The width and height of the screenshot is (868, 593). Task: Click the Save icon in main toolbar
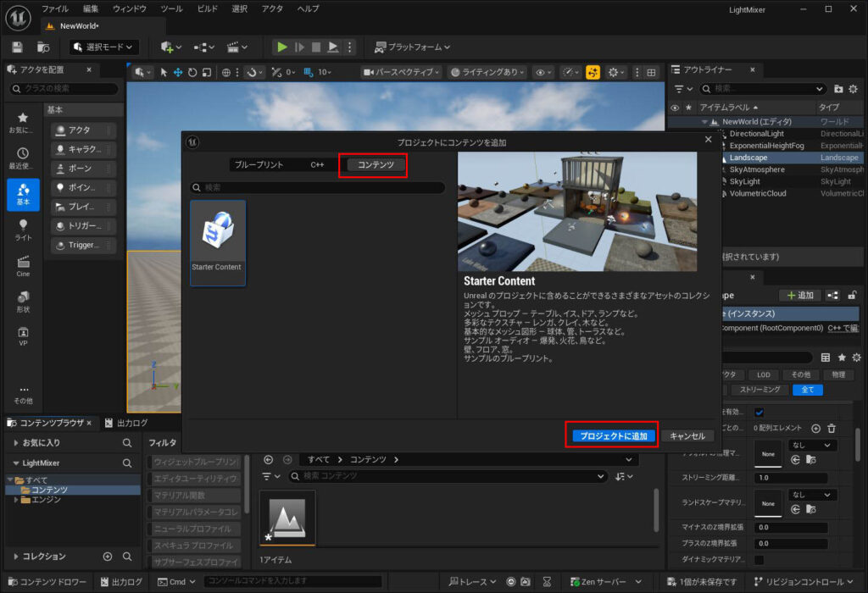click(18, 47)
